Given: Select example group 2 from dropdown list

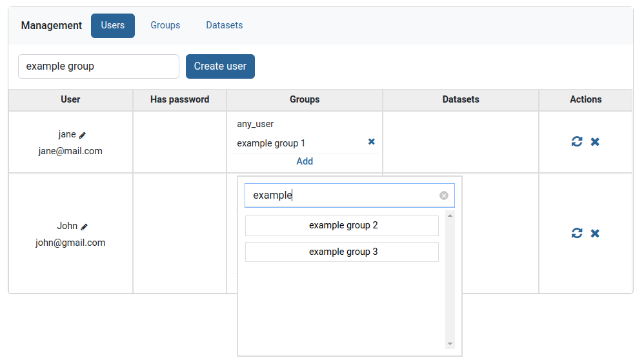Looking at the screenshot, I should click(x=342, y=226).
